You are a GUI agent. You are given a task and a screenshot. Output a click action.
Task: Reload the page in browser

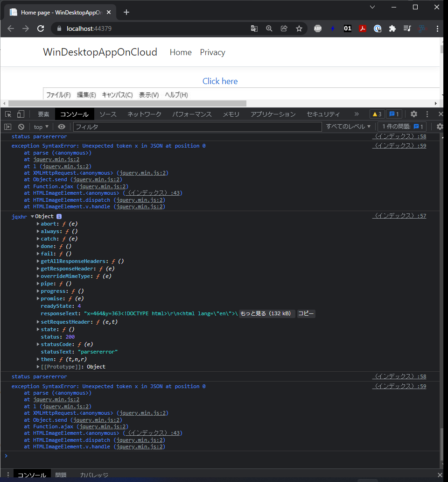pyautogui.click(x=41, y=28)
